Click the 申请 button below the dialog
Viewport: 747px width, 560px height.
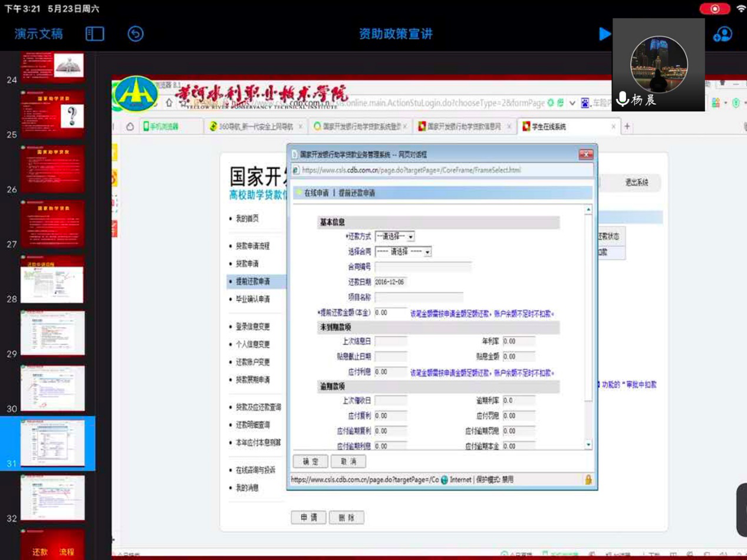tap(308, 518)
